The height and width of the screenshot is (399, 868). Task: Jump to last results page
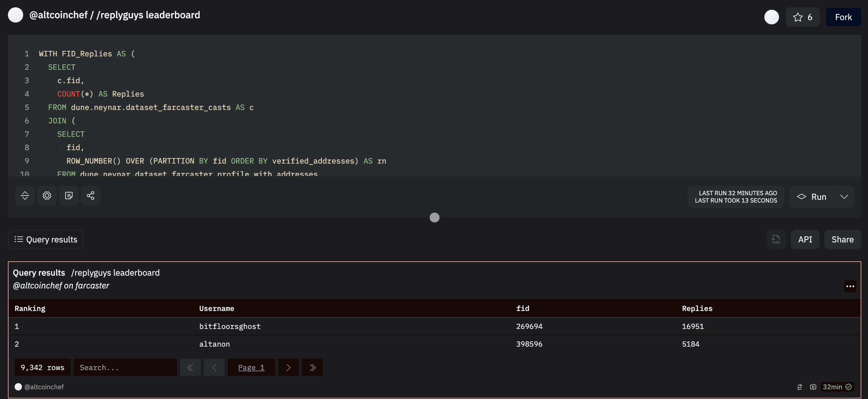(x=312, y=367)
